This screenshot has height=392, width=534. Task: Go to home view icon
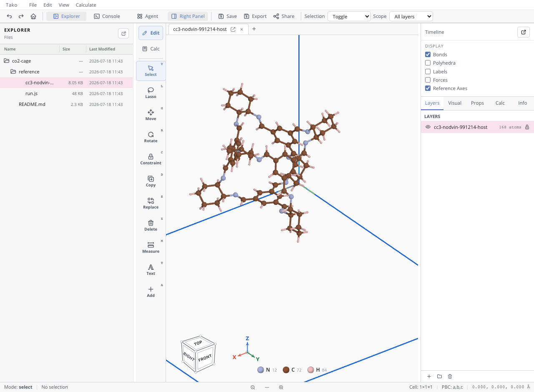tap(33, 16)
